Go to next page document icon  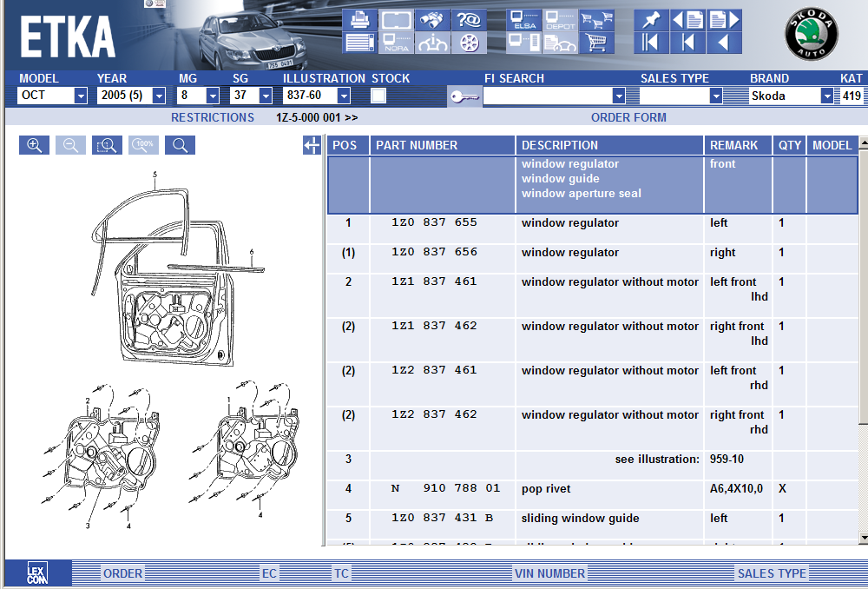(x=724, y=20)
